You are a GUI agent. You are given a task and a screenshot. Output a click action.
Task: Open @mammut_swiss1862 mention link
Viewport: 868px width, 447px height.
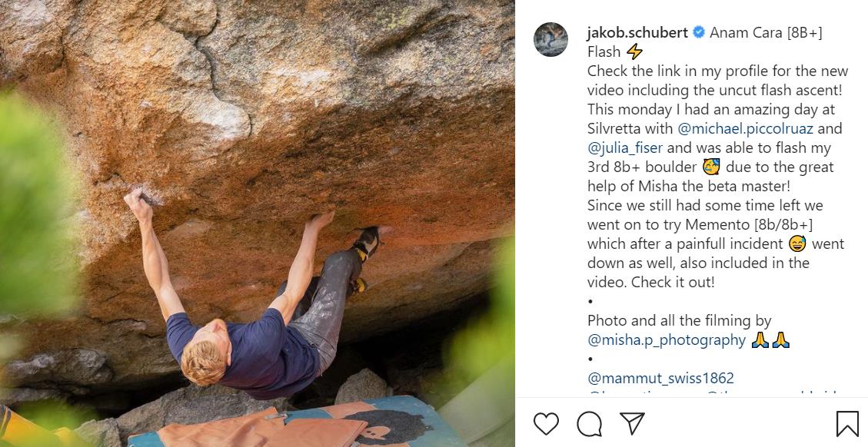pyautogui.click(x=660, y=379)
